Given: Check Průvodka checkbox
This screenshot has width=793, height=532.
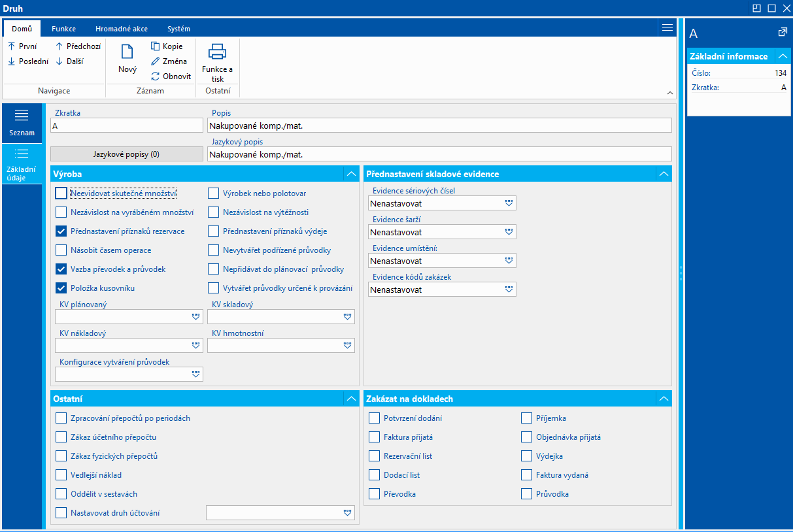Looking at the screenshot, I should [x=527, y=494].
